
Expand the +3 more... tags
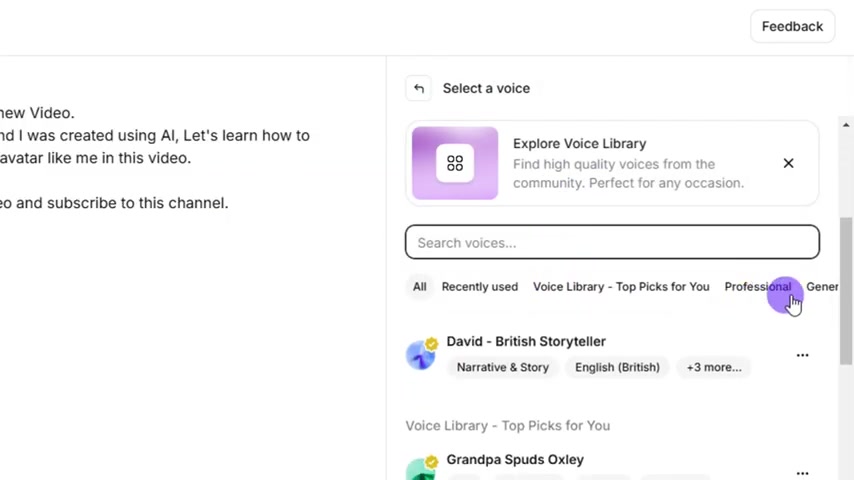(x=713, y=367)
